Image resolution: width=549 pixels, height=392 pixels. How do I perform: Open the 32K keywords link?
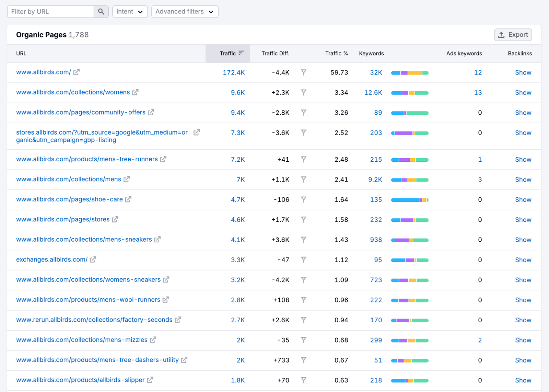point(376,72)
